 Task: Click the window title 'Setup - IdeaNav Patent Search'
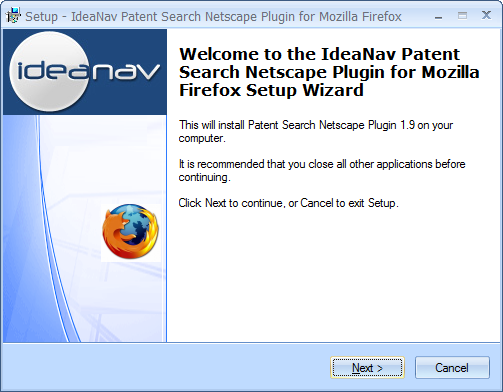[115, 16]
